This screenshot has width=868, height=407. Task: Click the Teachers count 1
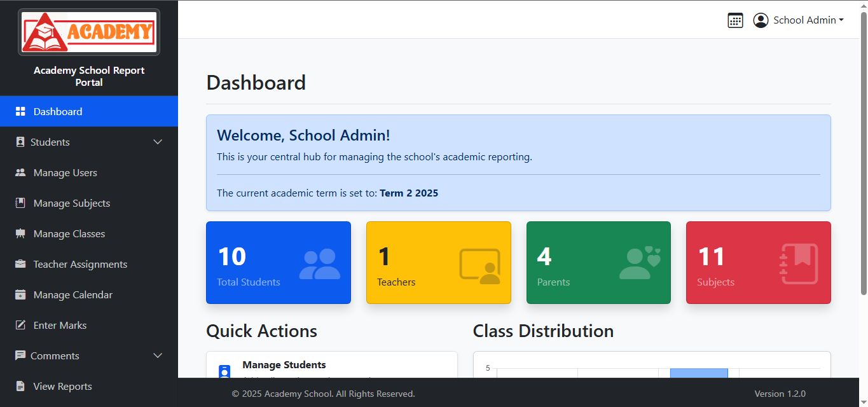[384, 256]
